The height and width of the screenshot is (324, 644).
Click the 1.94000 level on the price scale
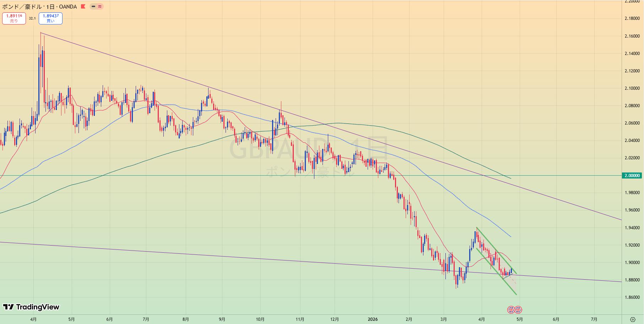[x=632, y=228]
